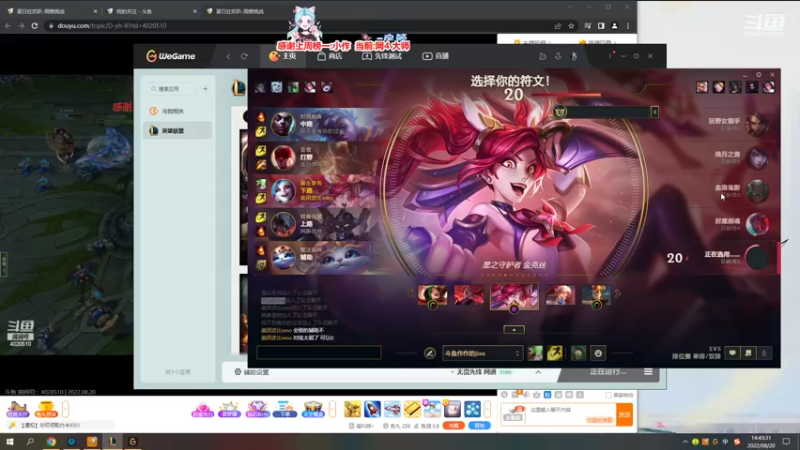Open the rune page dropdown 斗鱼作作的jinx
This screenshot has width=800, height=450.
tap(482, 353)
